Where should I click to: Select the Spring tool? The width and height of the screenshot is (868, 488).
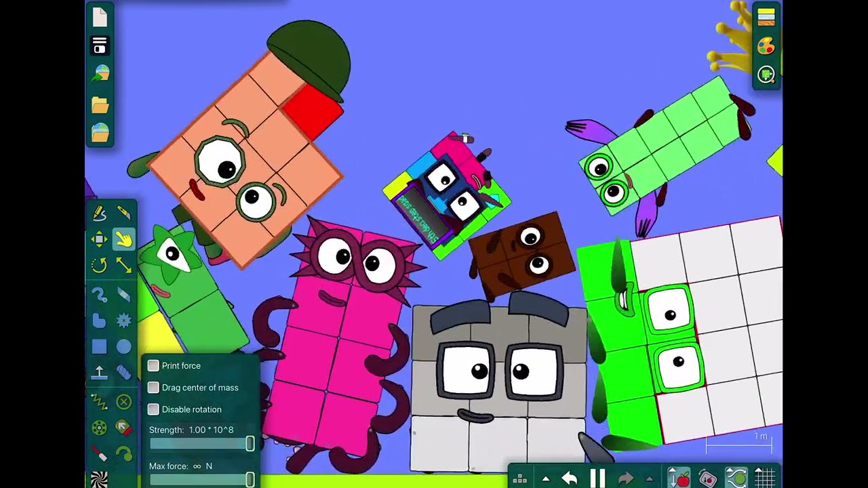tap(100, 402)
